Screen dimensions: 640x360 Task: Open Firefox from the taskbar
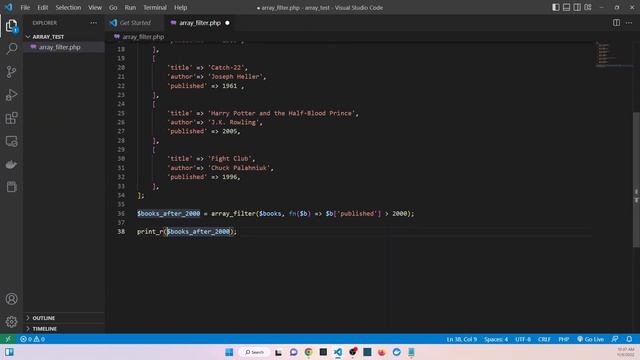pos(382,352)
